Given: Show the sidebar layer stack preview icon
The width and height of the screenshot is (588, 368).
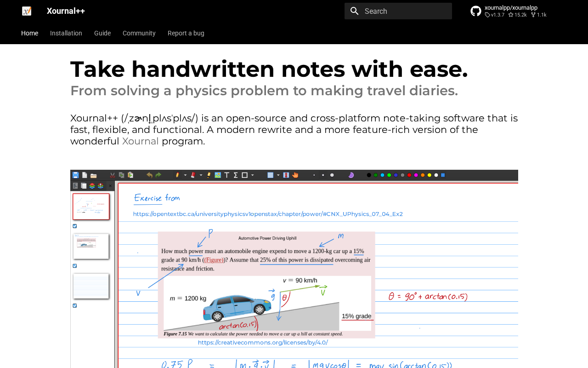Looking at the screenshot, I should (x=101, y=186).
